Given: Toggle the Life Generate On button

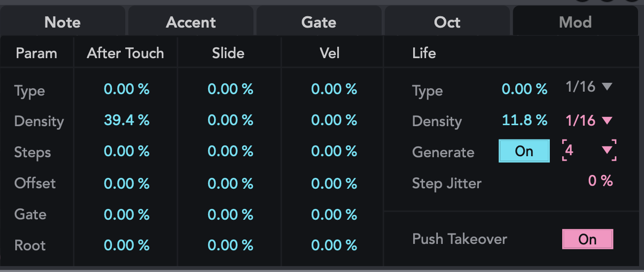Looking at the screenshot, I should [x=524, y=151].
